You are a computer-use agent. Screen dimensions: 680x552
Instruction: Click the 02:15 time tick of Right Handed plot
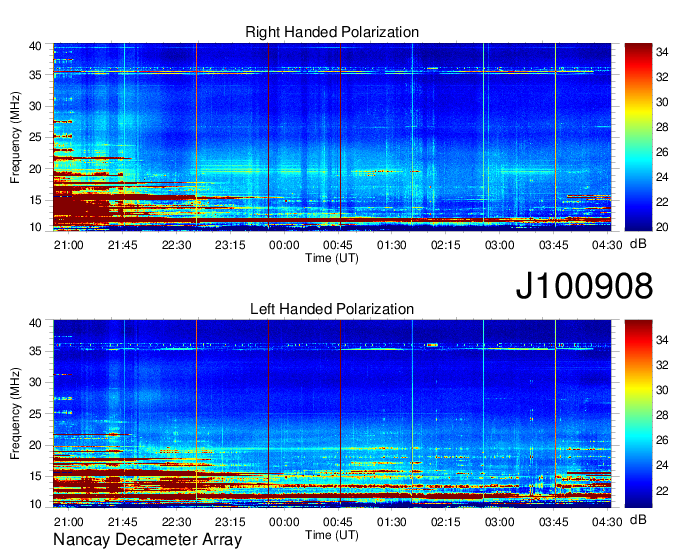[x=445, y=245]
